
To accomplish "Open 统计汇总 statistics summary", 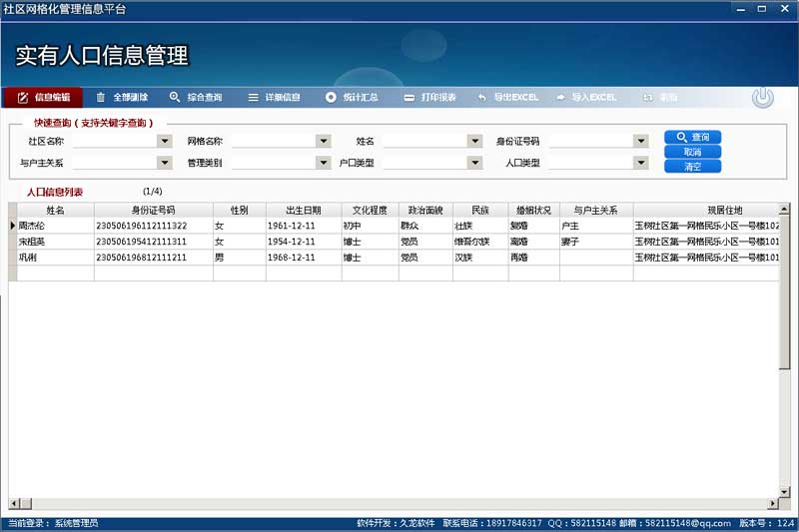I will (352, 97).
